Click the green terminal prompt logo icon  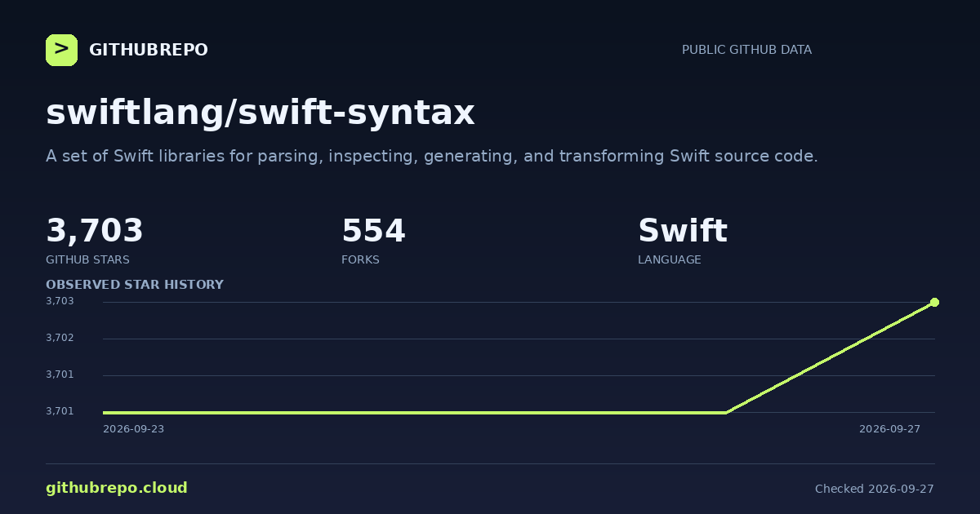click(x=61, y=50)
